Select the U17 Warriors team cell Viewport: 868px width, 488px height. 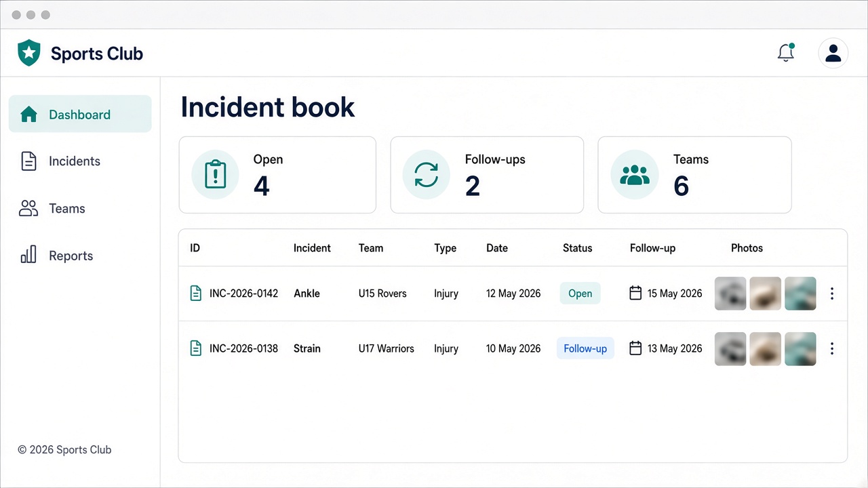(x=387, y=348)
